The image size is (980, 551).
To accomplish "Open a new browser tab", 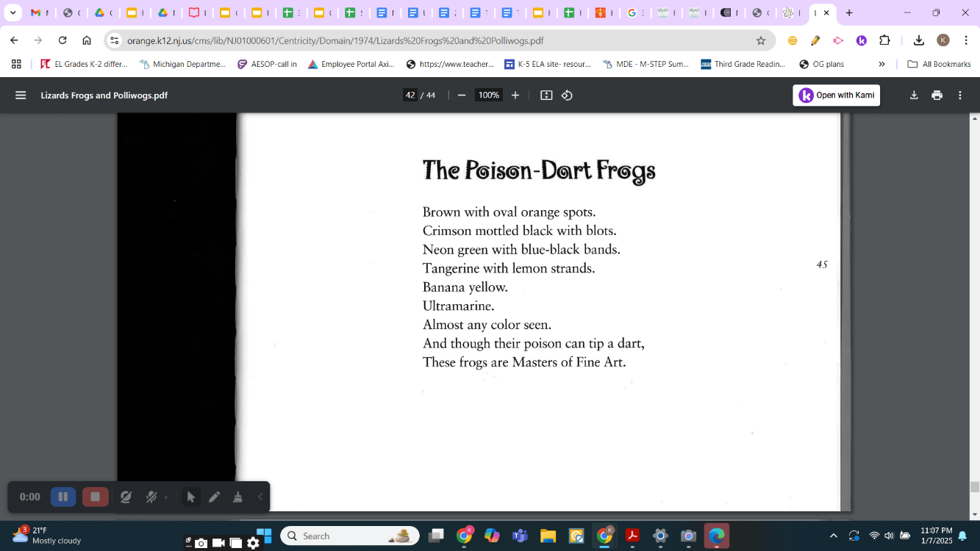I will click(849, 12).
